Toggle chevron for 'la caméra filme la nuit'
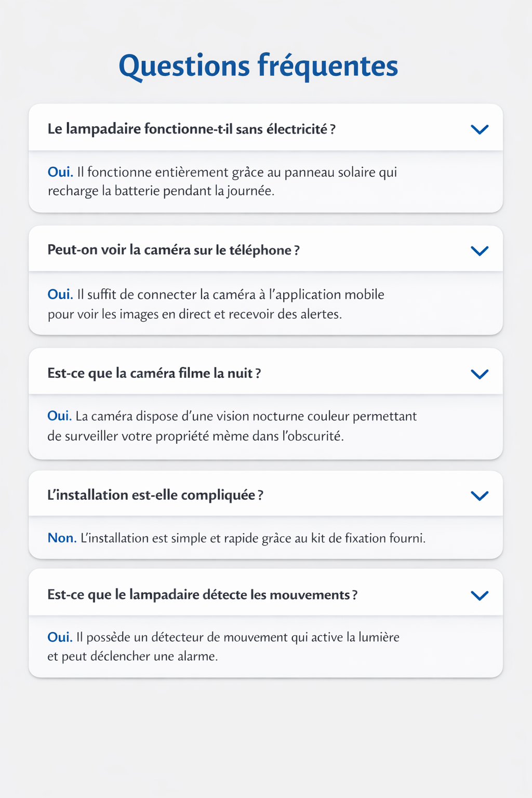The image size is (532, 798). coord(479,374)
